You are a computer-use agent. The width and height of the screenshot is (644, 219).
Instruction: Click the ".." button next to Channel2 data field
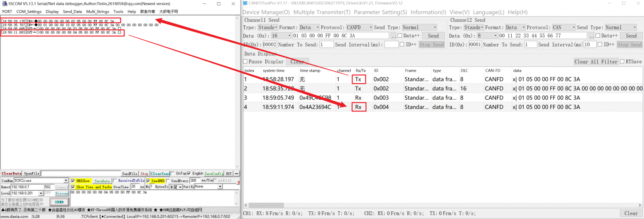coord(592,36)
